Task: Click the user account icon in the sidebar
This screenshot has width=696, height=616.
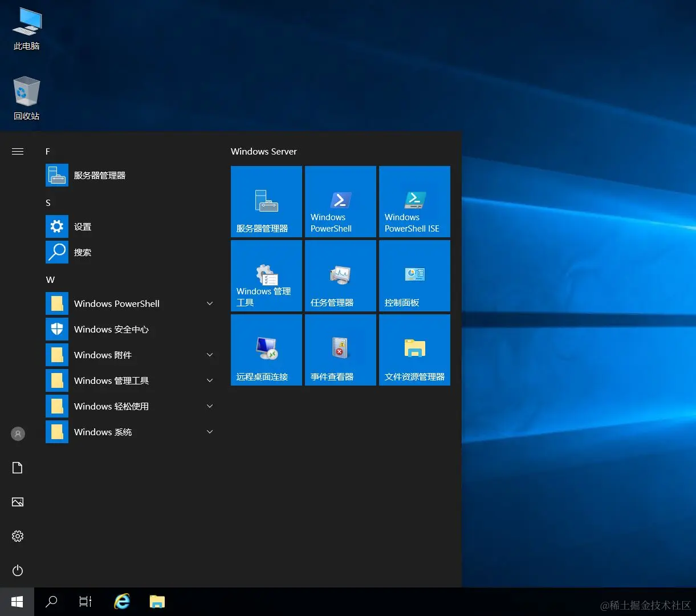Action: (x=18, y=434)
